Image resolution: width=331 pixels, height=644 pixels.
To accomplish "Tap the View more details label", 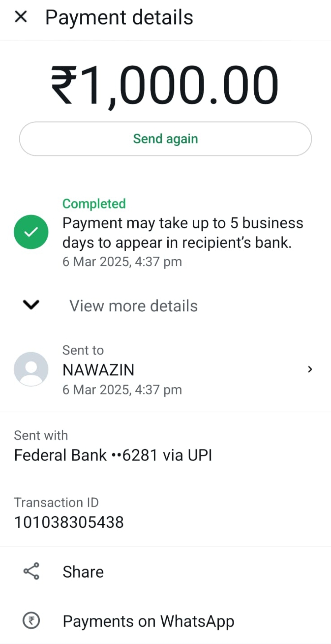I will (x=133, y=306).
